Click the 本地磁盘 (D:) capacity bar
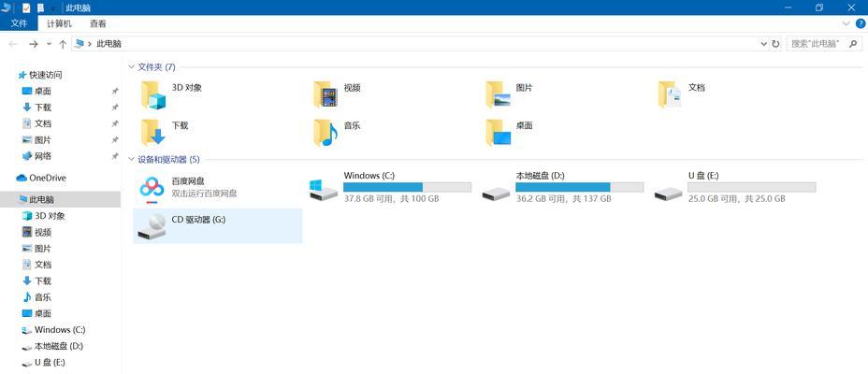This screenshot has height=374, width=868. tap(580, 187)
